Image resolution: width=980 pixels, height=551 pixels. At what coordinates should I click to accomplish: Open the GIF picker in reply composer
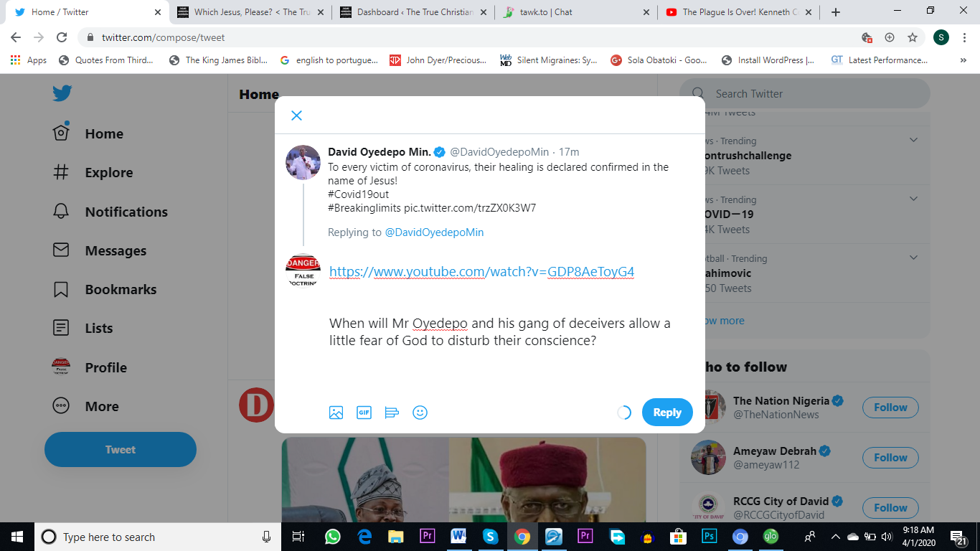click(x=364, y=413)
